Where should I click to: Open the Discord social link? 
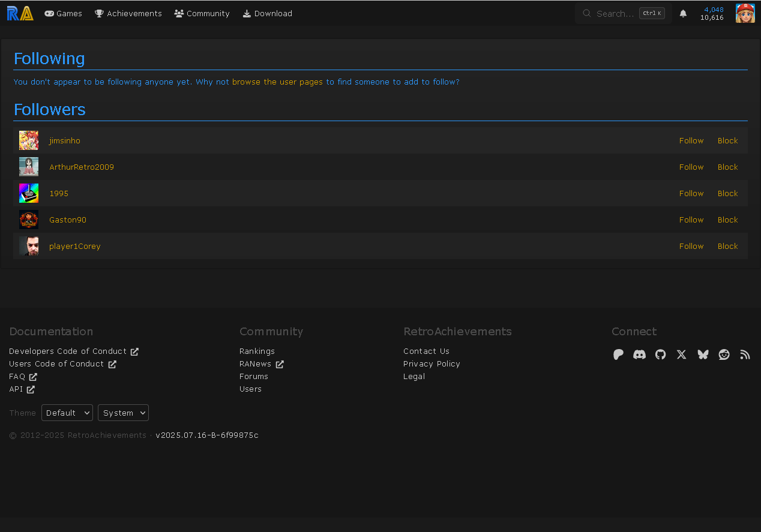(639, 354)
